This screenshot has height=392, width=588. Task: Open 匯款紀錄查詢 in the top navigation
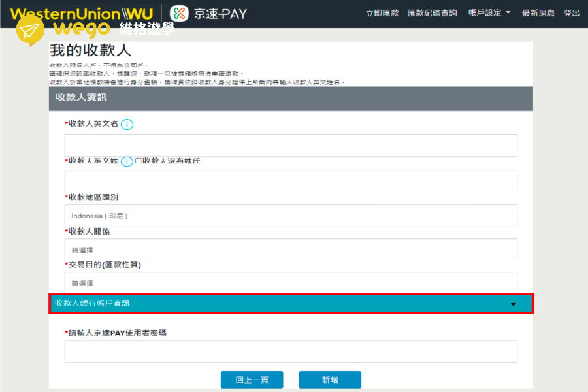[432, 13]
